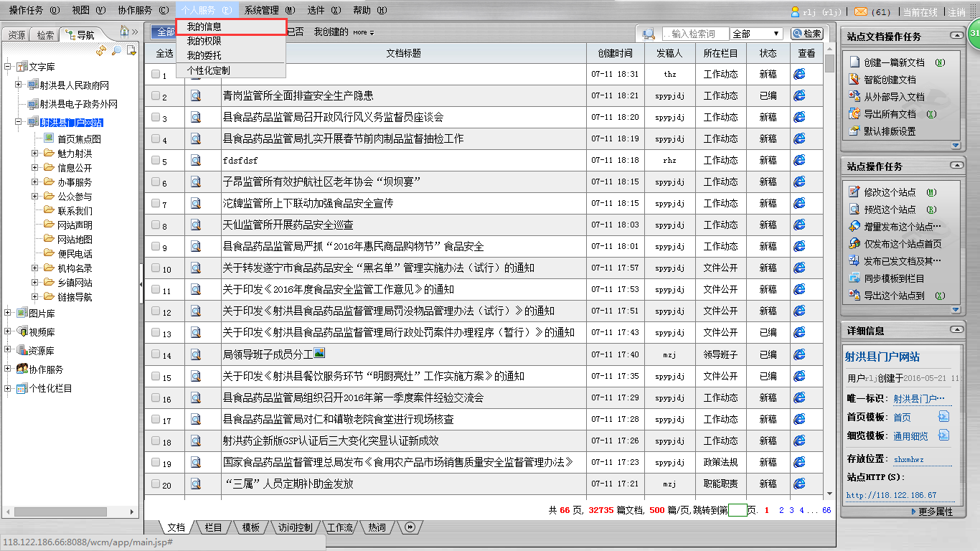Screen dimensions: 980x551
Task: Expand the 图片库 tree node
Action: tap(8, 313)
